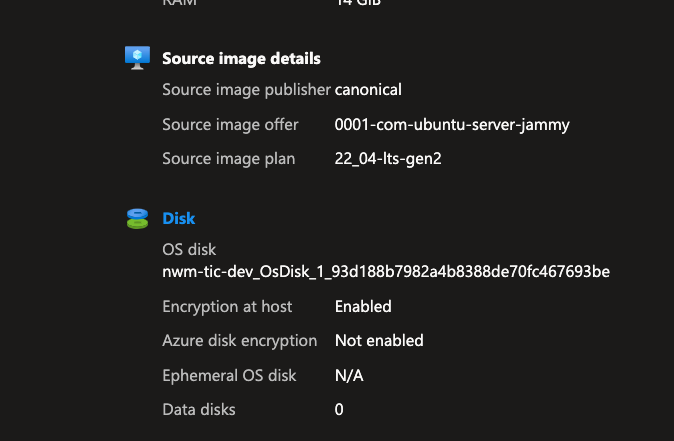674x441 pixels.
Task: Select the Source image details heading
Action: 241,58
